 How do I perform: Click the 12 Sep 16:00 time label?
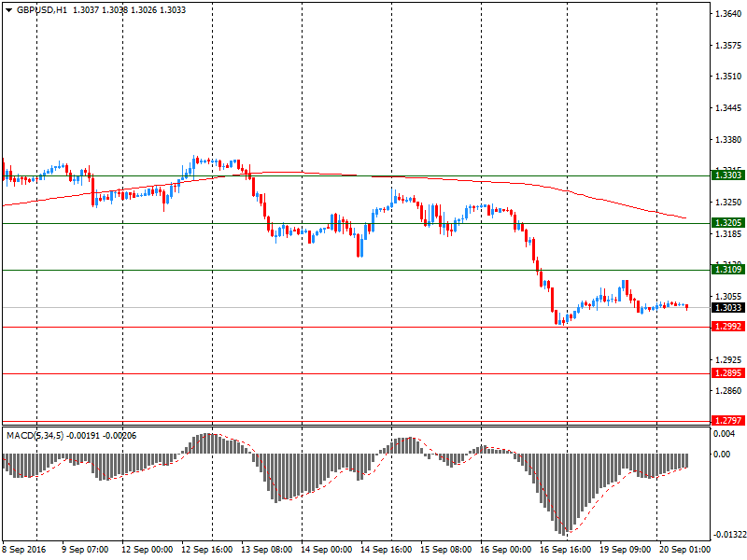coord(206,550)
